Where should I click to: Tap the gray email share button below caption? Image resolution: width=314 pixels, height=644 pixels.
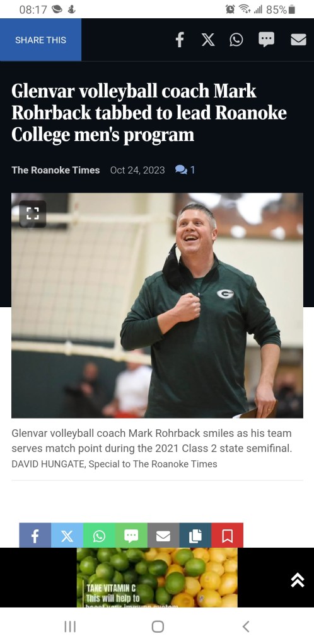pyautogui.click(x=163, y=536)
